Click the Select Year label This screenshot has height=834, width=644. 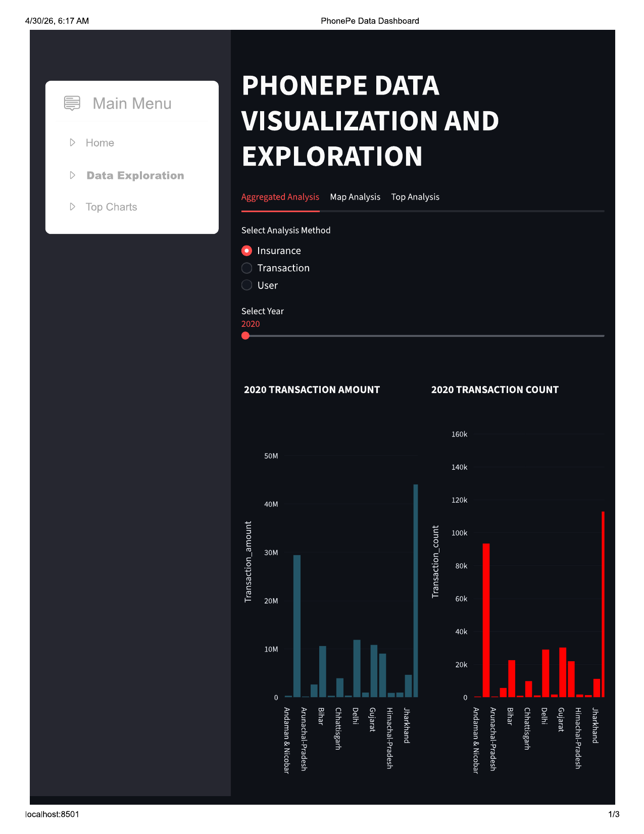coord(263,311)
